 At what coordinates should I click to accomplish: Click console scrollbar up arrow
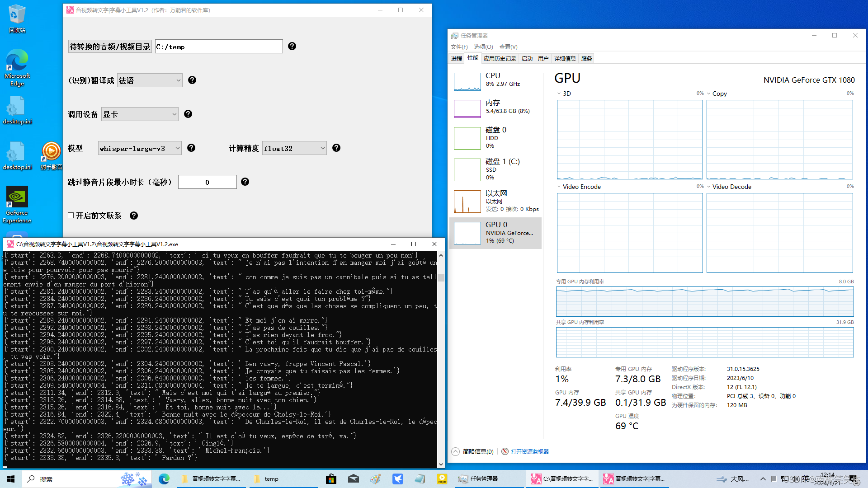[441, 255]
